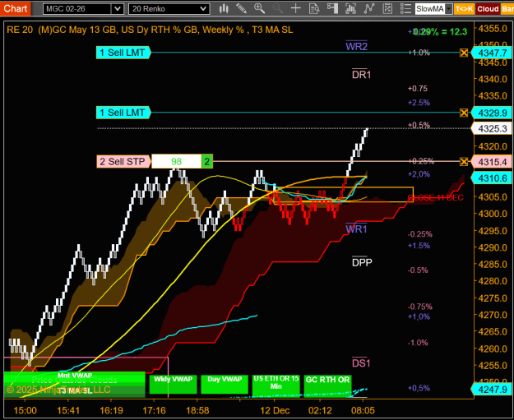Viewport: 514px width, 420px height.
Task: Click the +0.75 level label
Action: pos(418,89)
